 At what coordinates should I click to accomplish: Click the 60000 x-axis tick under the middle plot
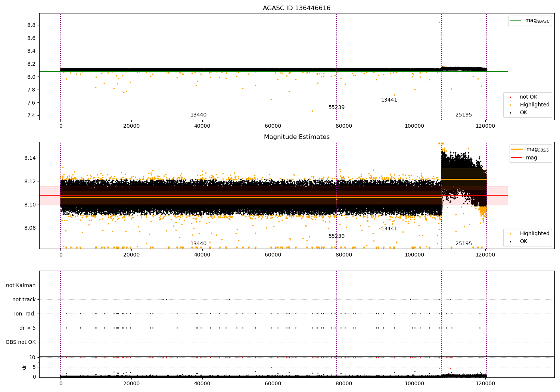pos(273,255)
